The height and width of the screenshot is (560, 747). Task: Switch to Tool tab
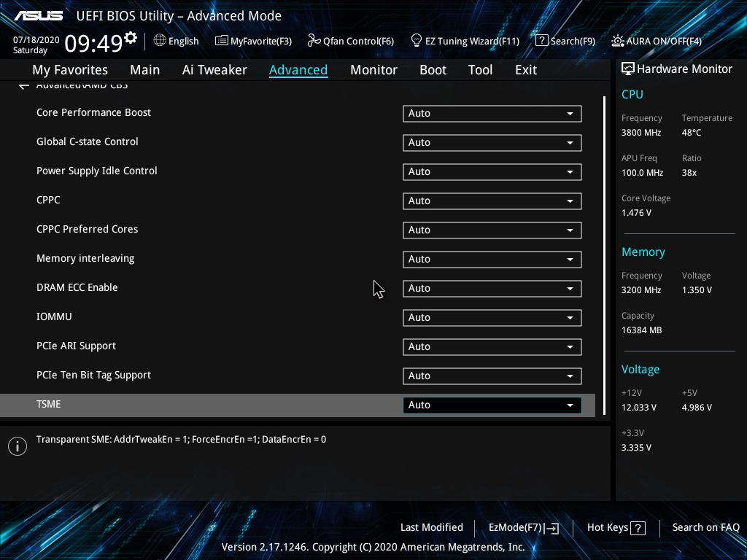coord(480,70)
